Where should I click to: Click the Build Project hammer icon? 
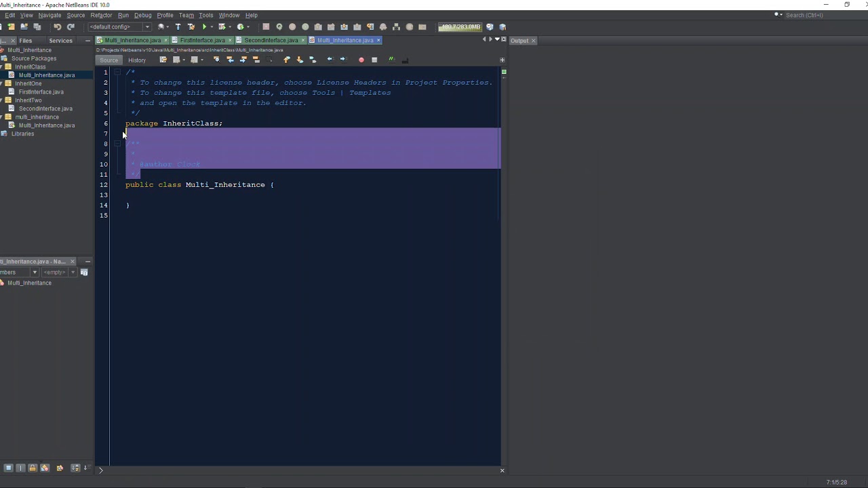point(178,27)
